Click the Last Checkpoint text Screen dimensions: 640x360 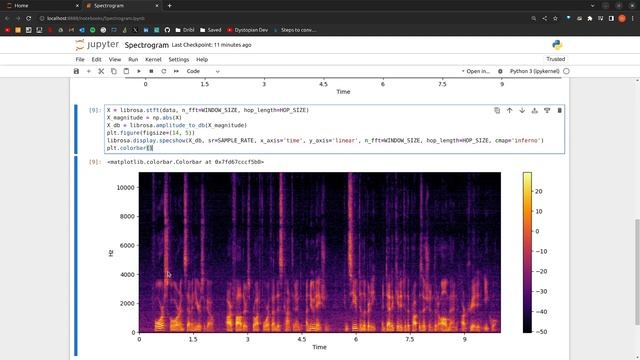click(x=211, y=45)
